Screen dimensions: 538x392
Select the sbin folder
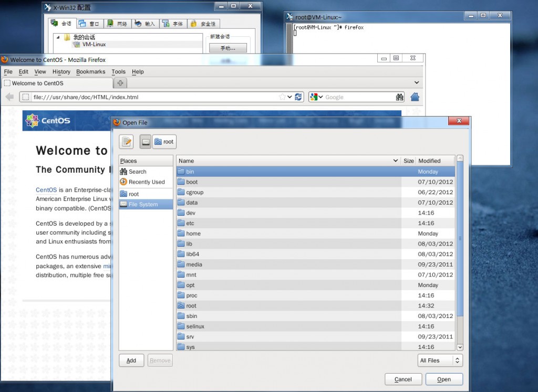[x=316, y=315]
